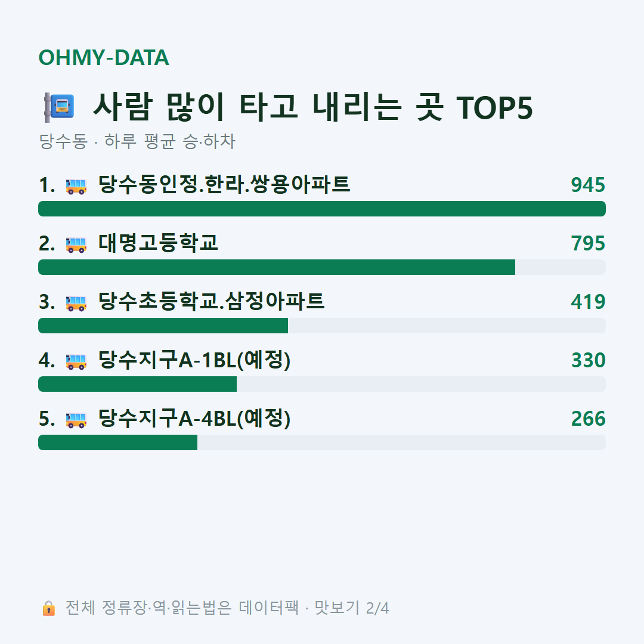
Task: Click the bus icon beside rank 3
Action: tap(76, 303)
